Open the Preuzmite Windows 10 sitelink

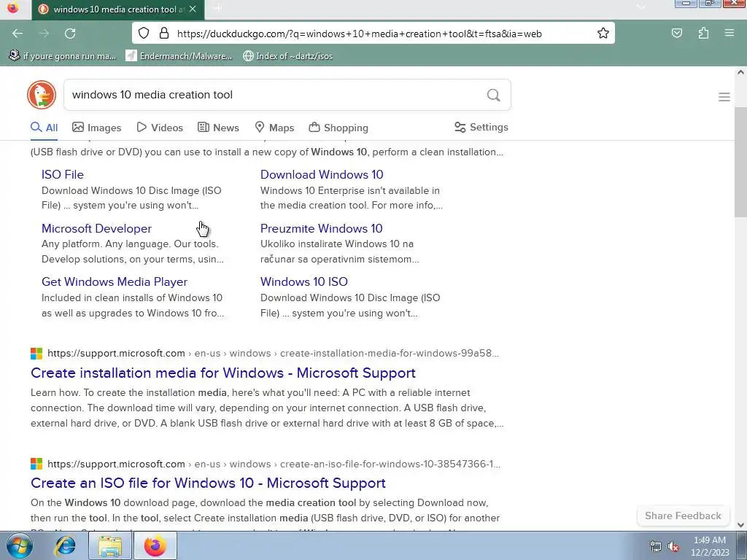pyautogui.click(x=321, y=228)
